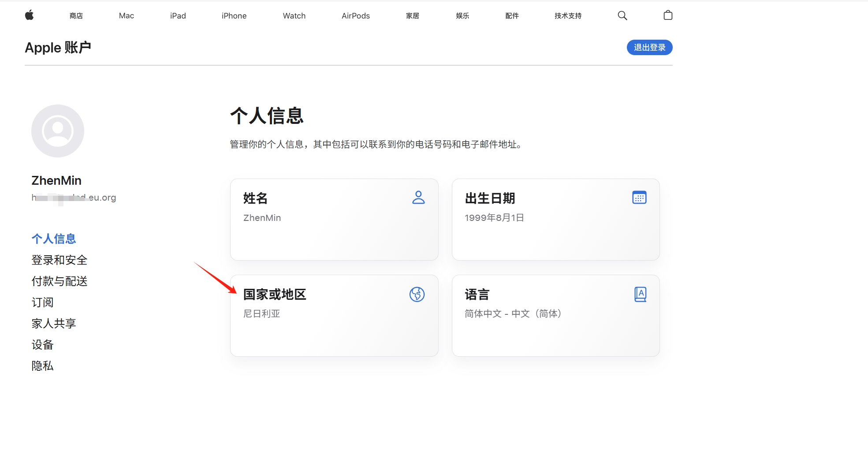Go to 登录和安全 in the sidebar
The image size is (868, 455).
coord(60,260)
